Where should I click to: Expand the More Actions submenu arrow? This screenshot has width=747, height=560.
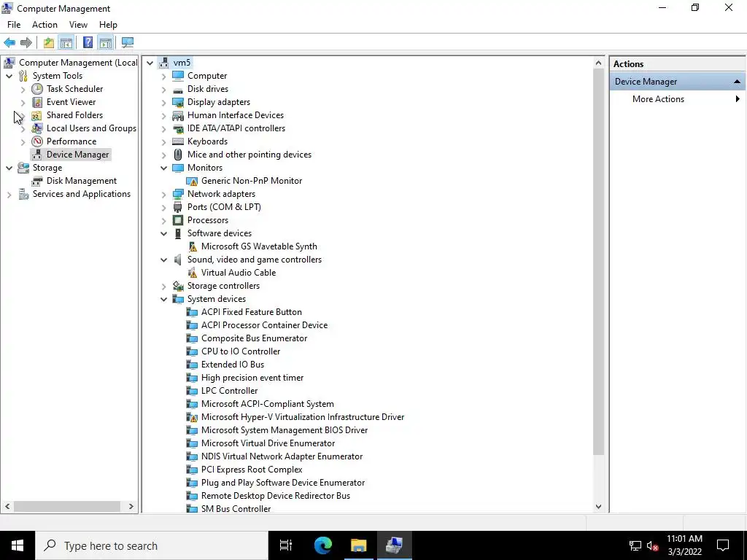click(x=738, y=99)
